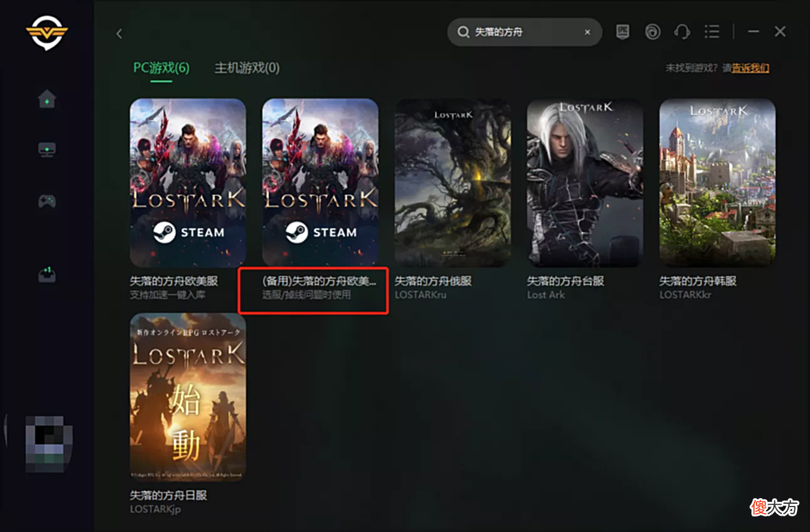Click the LOSTARKjp subtitle
Viewport: 810px width, 532px height.
(155, 509)
